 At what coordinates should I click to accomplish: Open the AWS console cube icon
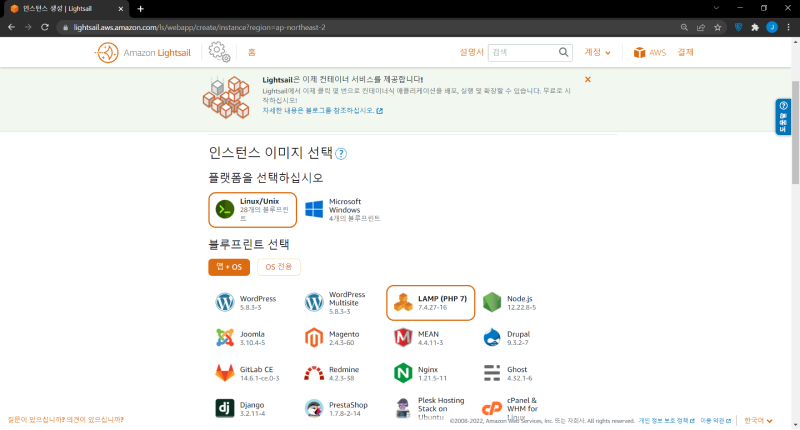pos(639,53)
